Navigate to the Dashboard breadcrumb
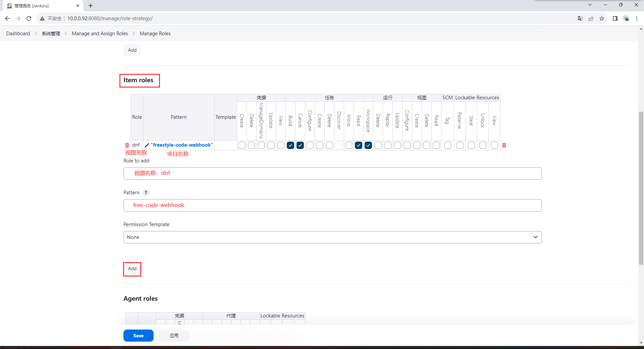Viewport: 644px width, 349px height. click(18, 34)
